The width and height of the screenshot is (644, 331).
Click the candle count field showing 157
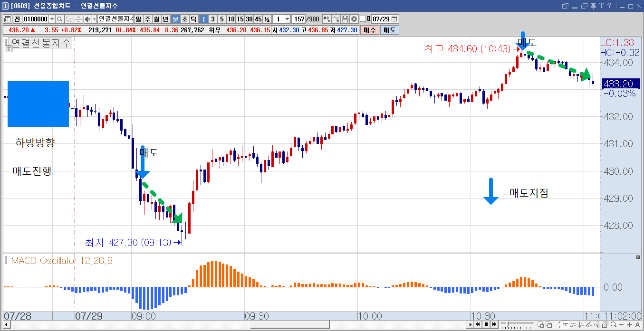pyautogui.click(x=298, y=19)
